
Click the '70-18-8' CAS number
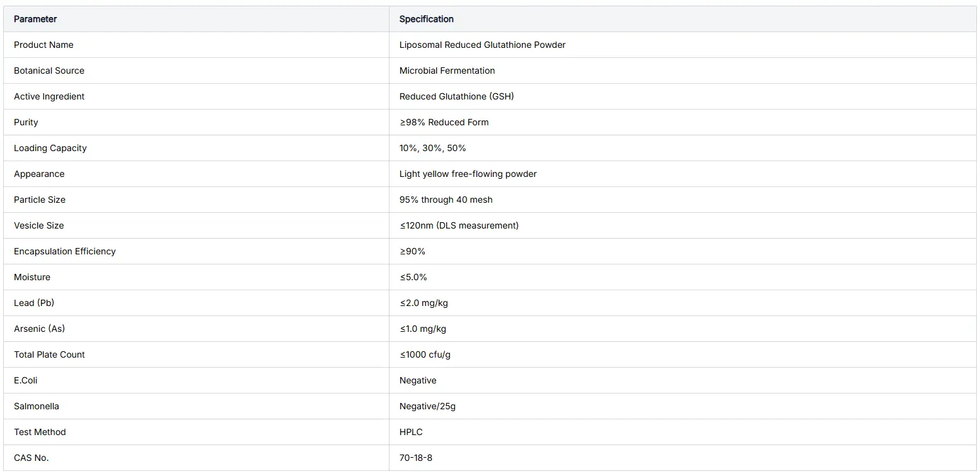point(416,458)
